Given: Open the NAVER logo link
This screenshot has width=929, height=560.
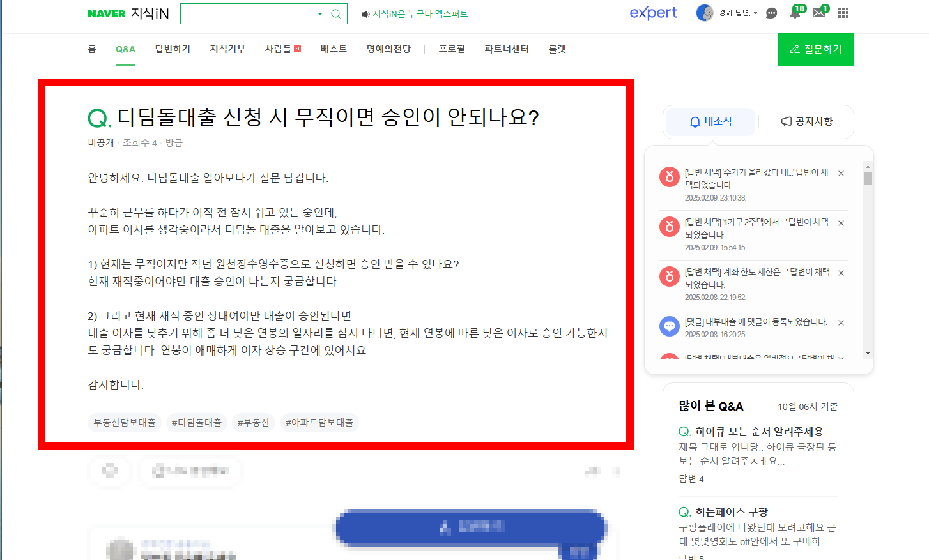Looking at the screenshot, I should coord(106,14).
